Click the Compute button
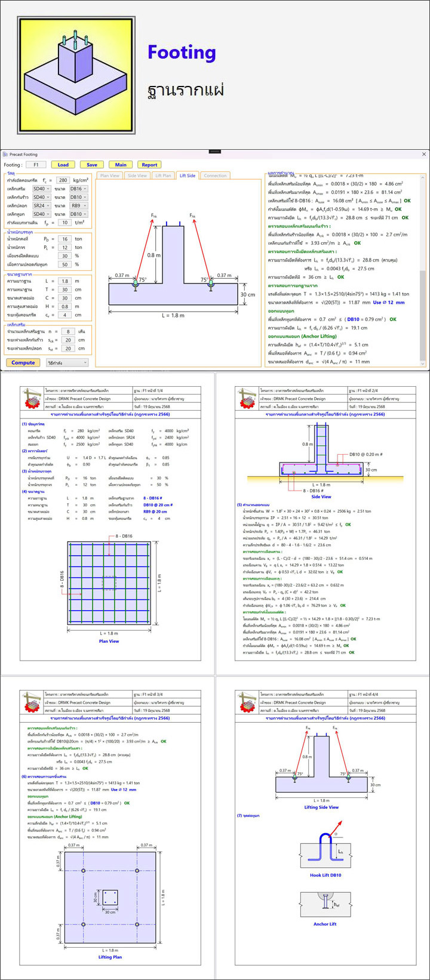Viewport: 430px width, 980px height. pos(23,362)
